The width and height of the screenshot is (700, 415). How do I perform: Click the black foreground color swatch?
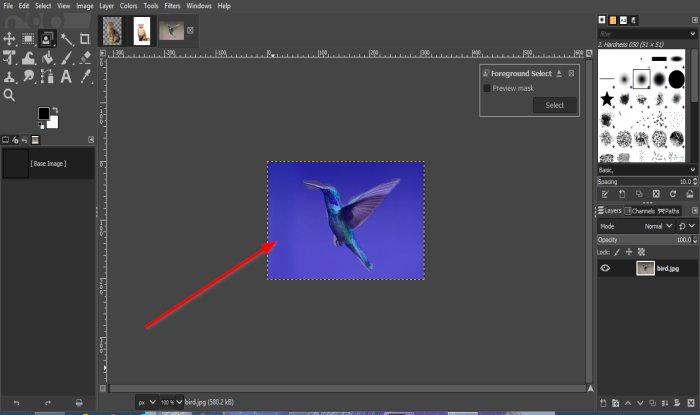[44, 113]
